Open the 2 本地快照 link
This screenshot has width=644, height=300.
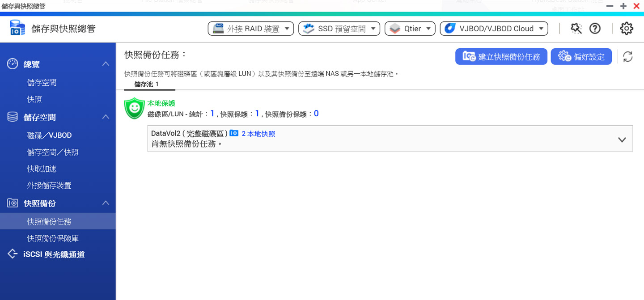point(258,134)
